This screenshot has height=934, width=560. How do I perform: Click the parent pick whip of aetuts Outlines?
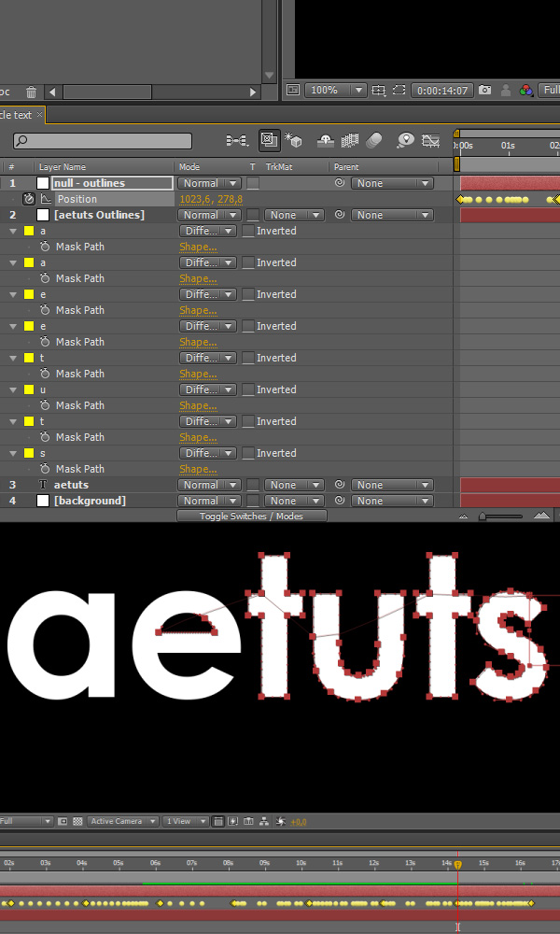point(339,215)
